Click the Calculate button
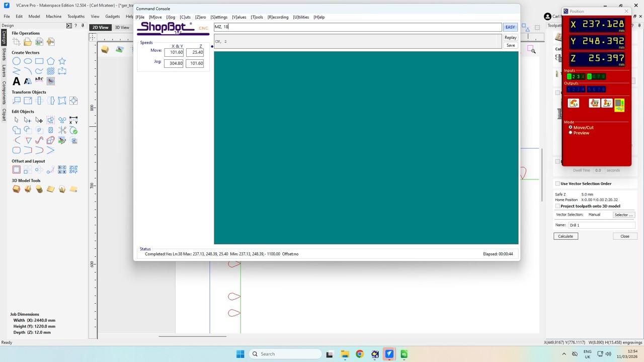 tap(566, 236)
